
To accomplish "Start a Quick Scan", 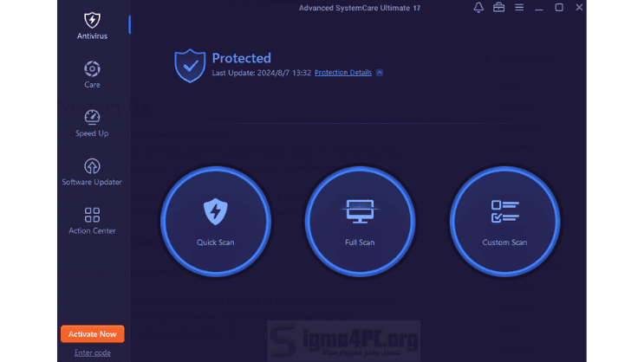I will pyautogui.click(x=215, y=220).
